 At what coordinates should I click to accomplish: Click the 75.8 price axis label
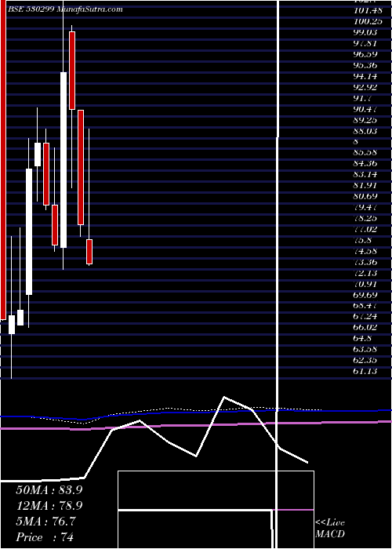363,240
